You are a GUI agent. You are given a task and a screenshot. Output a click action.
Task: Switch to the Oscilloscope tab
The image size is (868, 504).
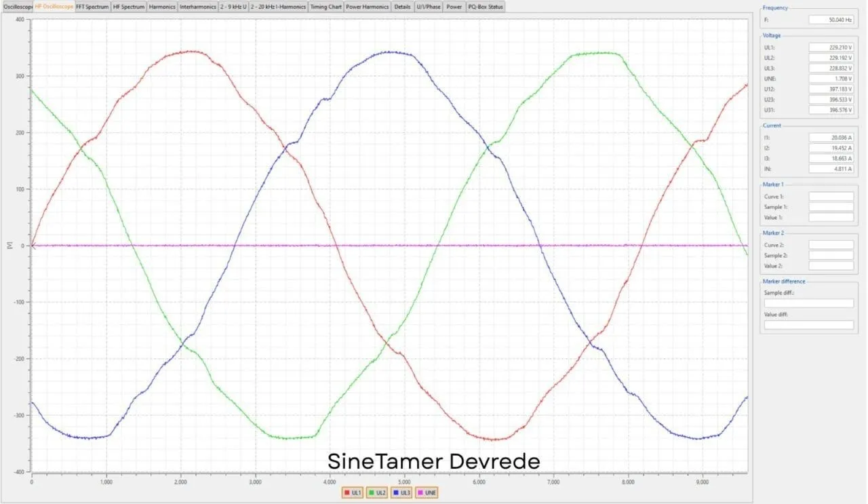click(x=16, y=7)
